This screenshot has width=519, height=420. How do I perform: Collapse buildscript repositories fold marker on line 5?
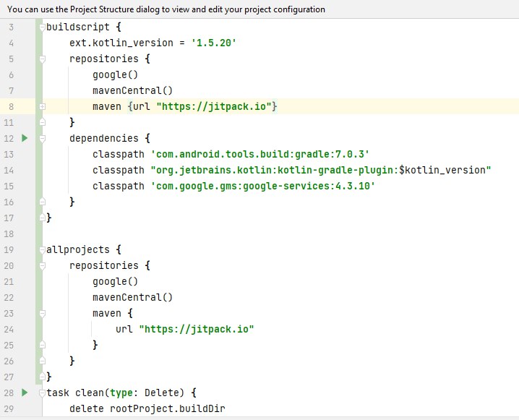(x=42, y=59)
